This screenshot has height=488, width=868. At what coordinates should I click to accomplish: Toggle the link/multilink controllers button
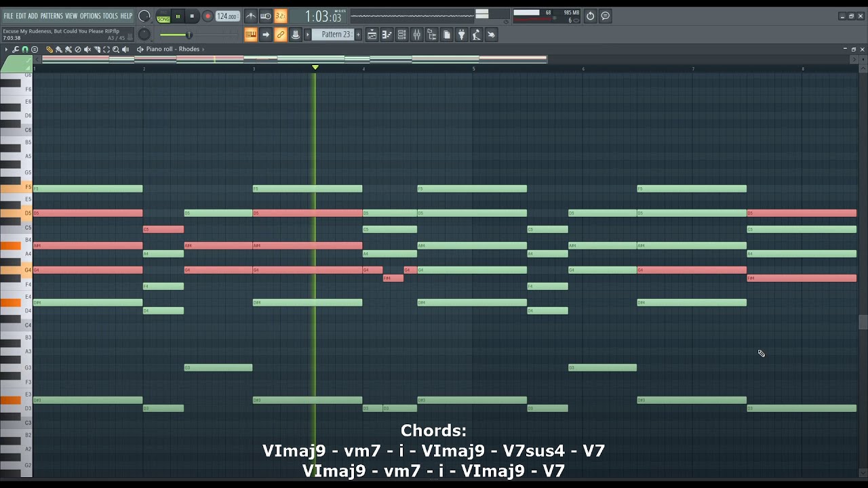coord(281,35)
